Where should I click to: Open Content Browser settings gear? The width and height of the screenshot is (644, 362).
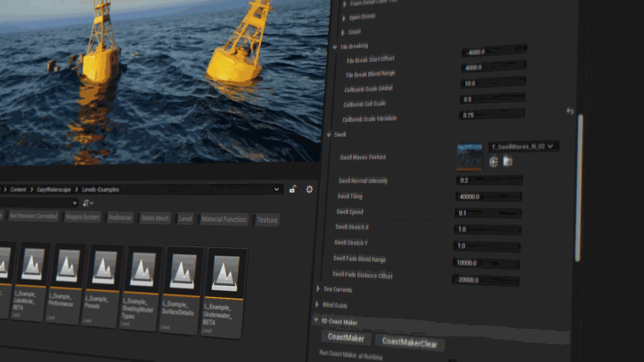[309, 189]
